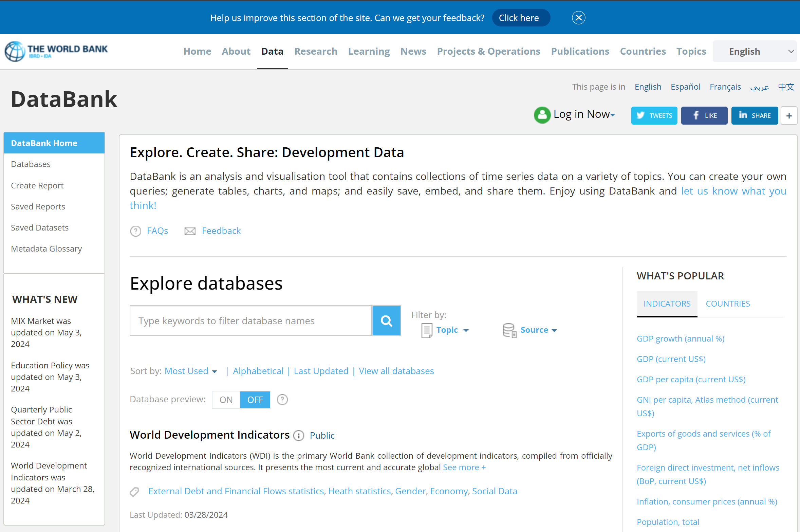Open the Publications menu item
This screenshot has width=800, height=532.
(x=580, y=51)
